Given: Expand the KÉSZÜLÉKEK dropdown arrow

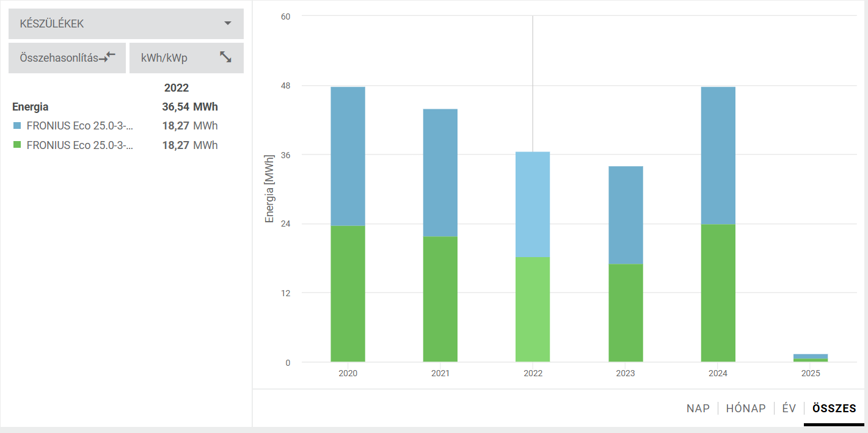Looking at the screenshot, I should [x=228, y=24].
